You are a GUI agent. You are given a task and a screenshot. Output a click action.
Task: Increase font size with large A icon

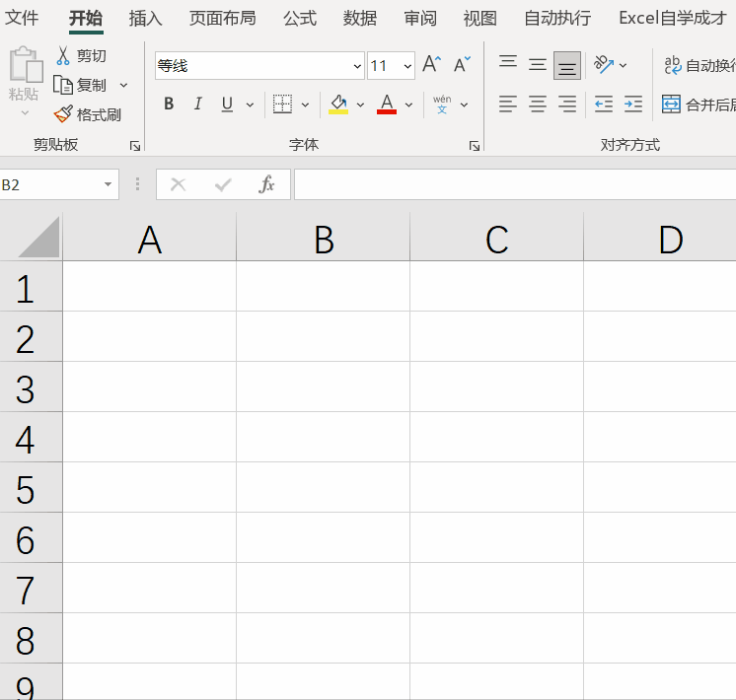pyautogui.click(x=431, y=65)
